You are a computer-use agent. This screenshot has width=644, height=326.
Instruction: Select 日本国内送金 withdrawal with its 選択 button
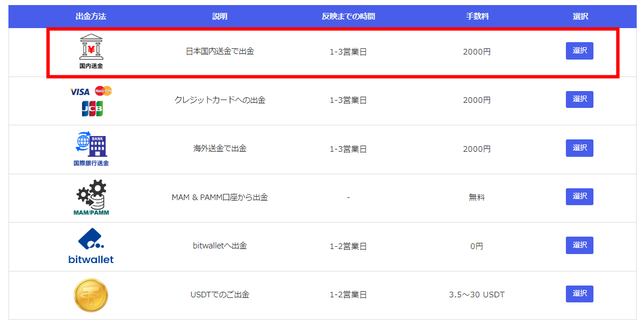point(579,51)
